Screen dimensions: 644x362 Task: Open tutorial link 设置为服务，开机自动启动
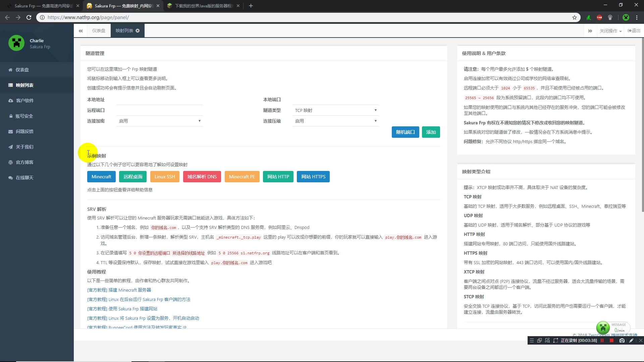point(143,318)
